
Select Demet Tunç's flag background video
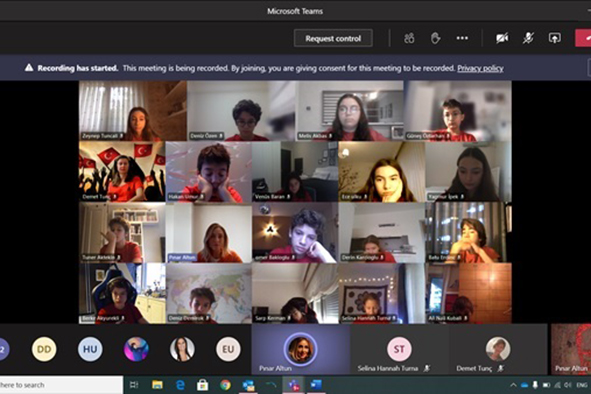tap(122, 172)
